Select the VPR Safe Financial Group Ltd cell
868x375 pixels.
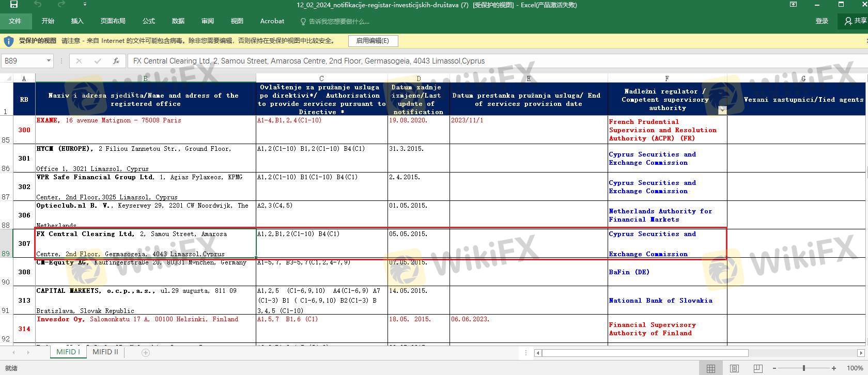(145, 186)
